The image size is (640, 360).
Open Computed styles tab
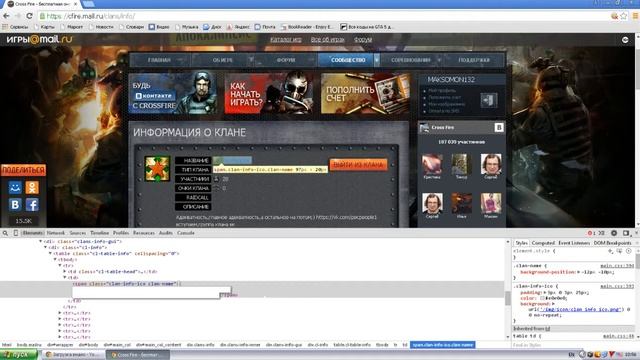(543, 243)
